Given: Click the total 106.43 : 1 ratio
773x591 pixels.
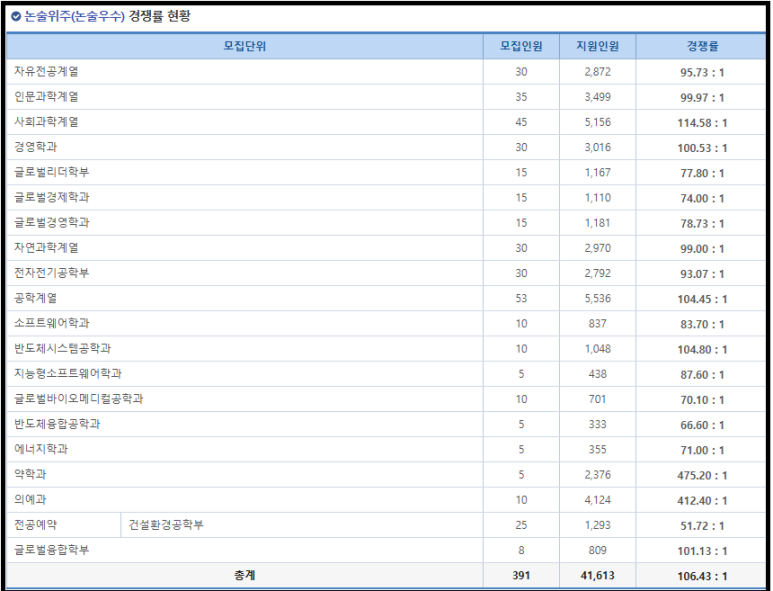Looking at the screenshot, I should [702, 576].
